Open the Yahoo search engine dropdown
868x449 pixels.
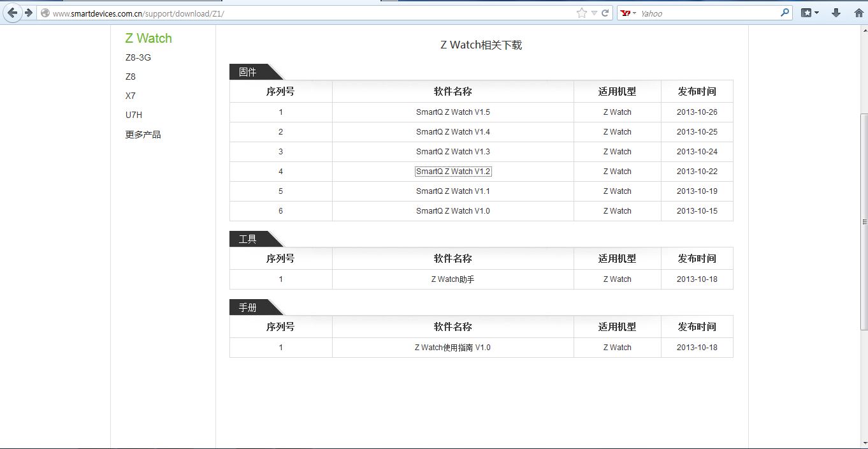628,13
